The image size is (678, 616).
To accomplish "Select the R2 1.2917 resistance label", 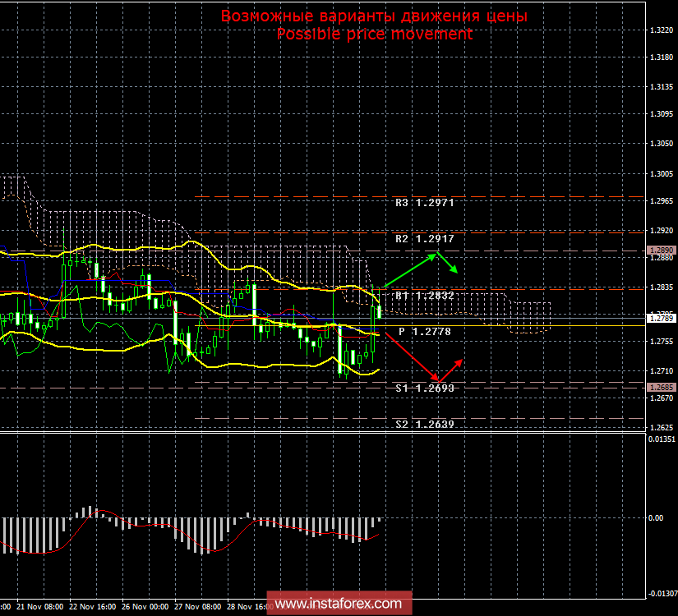I will (425, 239).
